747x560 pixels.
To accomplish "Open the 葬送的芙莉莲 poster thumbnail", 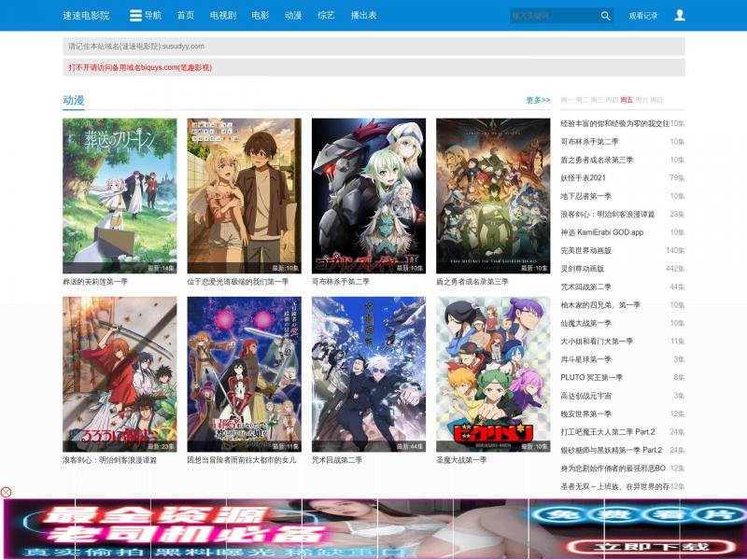I will click(120, 196).
